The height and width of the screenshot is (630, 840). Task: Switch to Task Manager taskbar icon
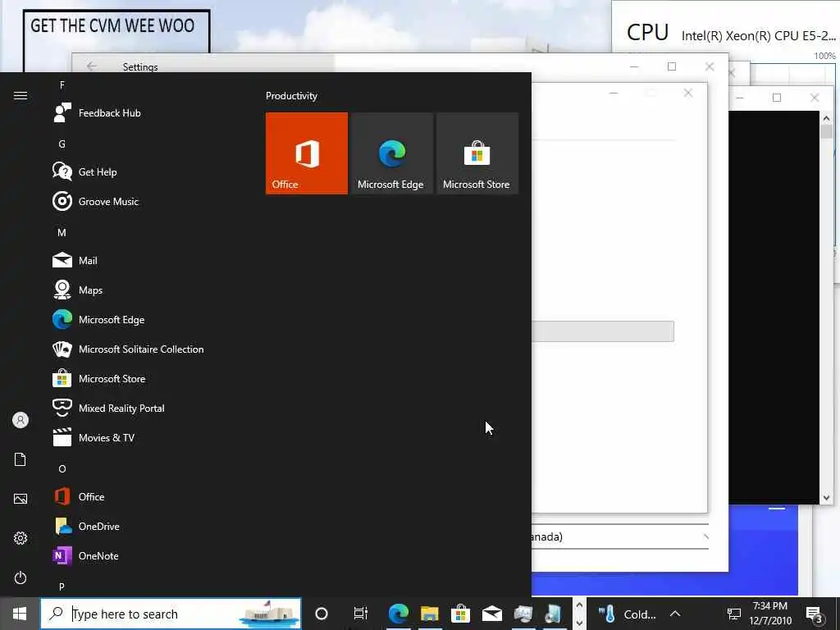(x=523, y=614)
